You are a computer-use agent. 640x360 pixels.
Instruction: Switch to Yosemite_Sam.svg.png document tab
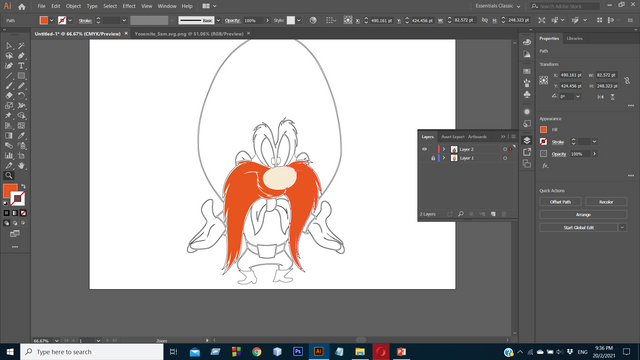189,34
